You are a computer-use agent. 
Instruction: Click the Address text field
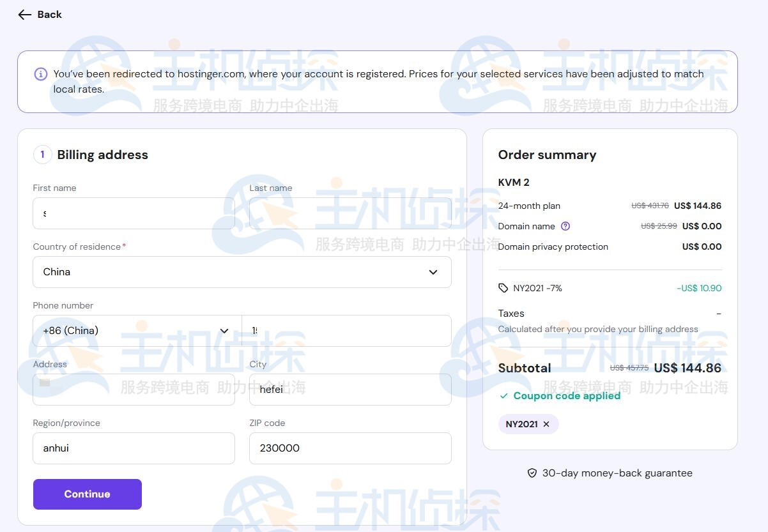tap(134, 390)
